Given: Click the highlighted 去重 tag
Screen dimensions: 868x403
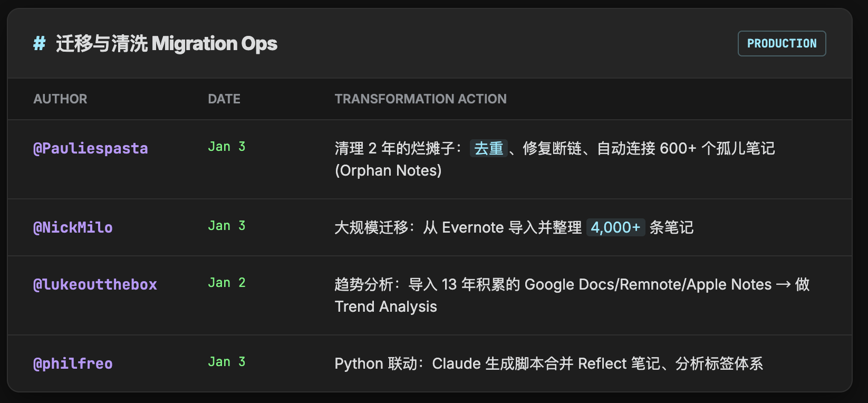Looking at the screenshot, I should (x=488, y=149).
